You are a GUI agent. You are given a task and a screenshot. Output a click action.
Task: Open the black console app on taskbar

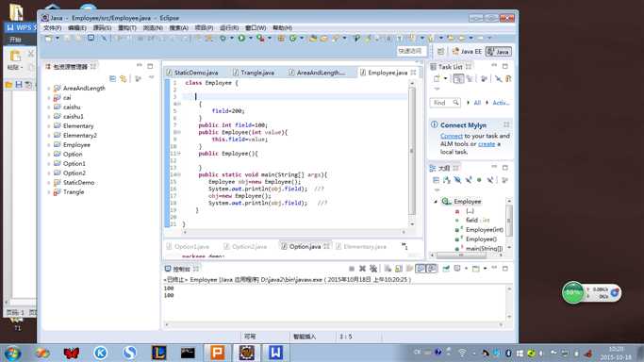[188, 353]
